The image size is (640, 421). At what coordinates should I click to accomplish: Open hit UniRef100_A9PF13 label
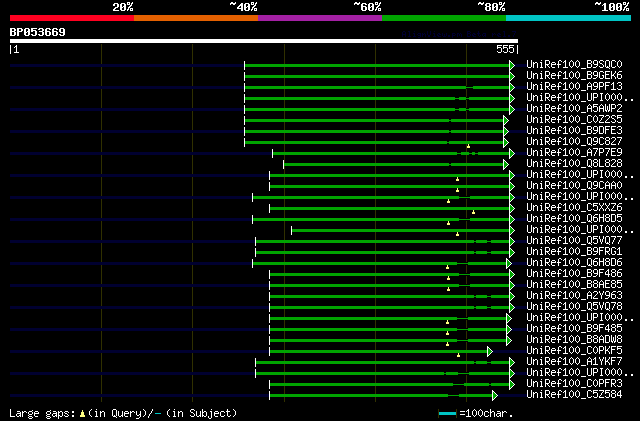click(574, 87)
